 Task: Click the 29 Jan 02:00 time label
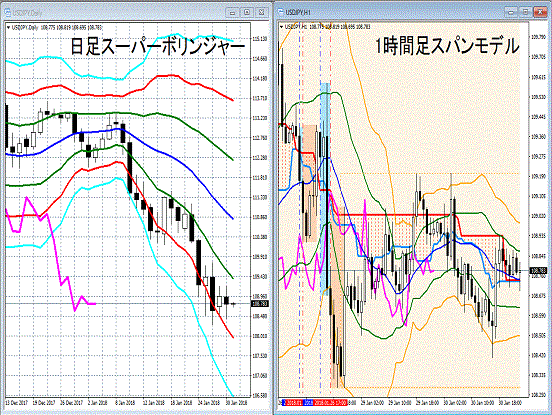point(371,402)
